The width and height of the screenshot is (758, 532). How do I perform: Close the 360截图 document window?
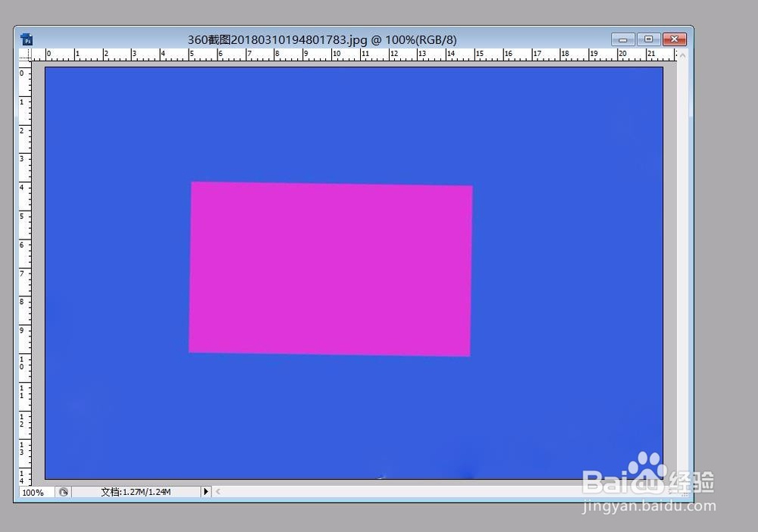click(675, 39)
